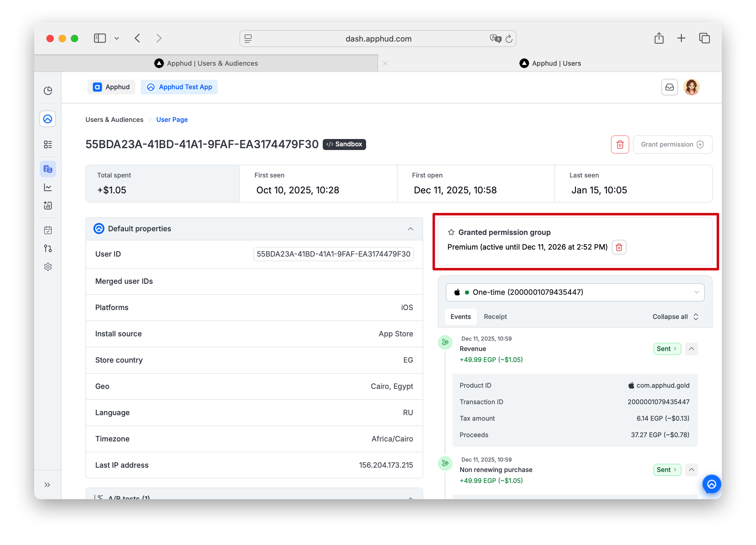Click the Safari share icon
The image size is (756, 545).
pos(659,38)
